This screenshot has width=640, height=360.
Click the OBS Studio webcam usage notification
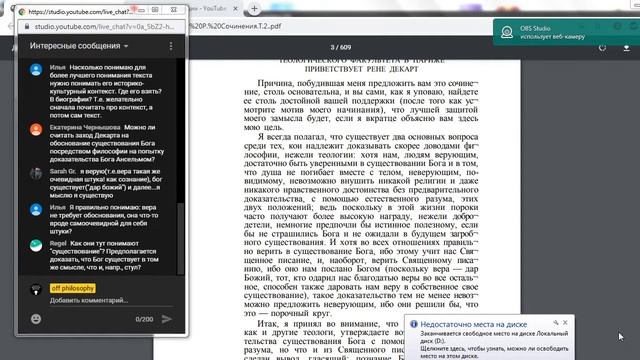[566, 32]
